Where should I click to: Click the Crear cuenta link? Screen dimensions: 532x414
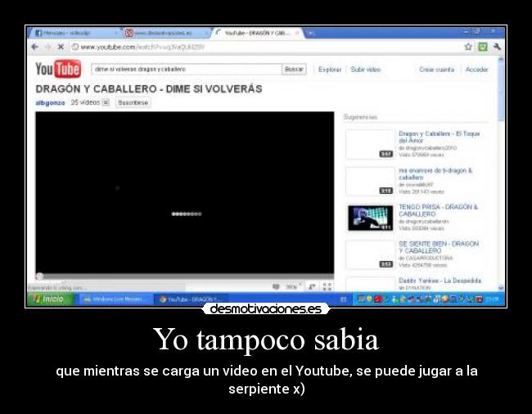click(437, 70)
